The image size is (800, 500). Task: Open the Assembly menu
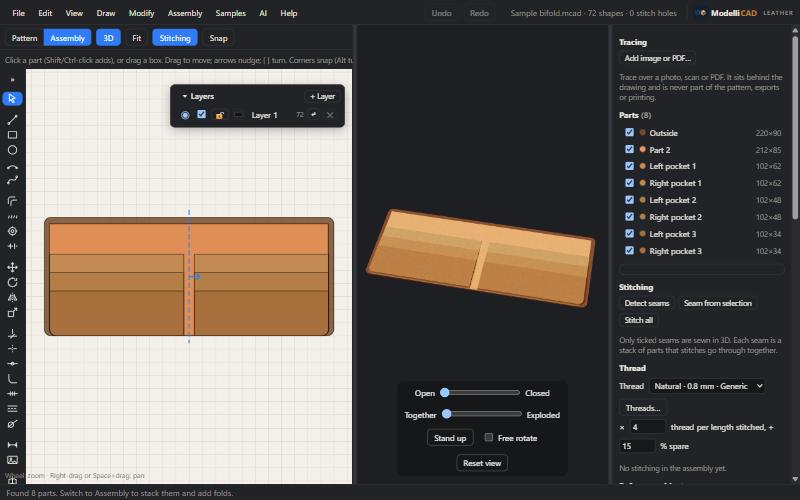tap(185, 13)
